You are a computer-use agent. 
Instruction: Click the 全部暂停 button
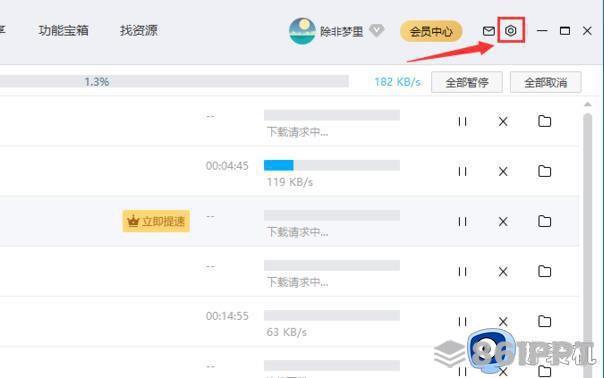coord(466,82)
